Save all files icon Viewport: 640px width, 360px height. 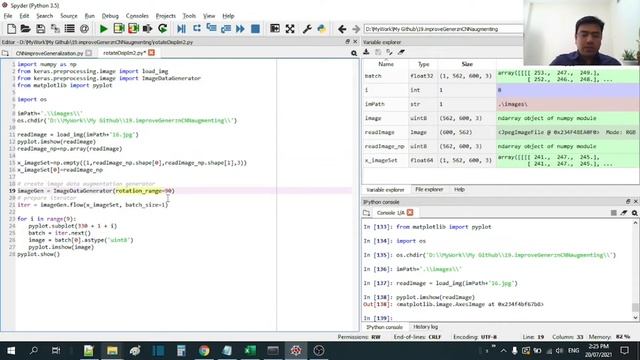point(55,29)
